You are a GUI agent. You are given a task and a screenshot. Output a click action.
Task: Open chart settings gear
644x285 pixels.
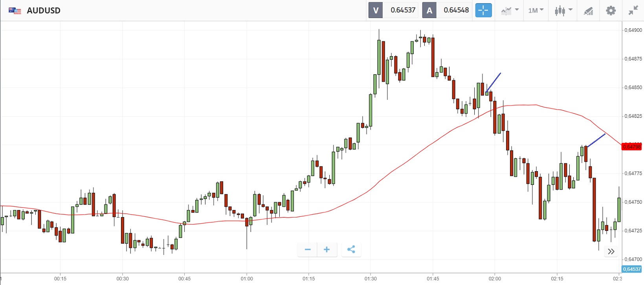click(611, 10)
